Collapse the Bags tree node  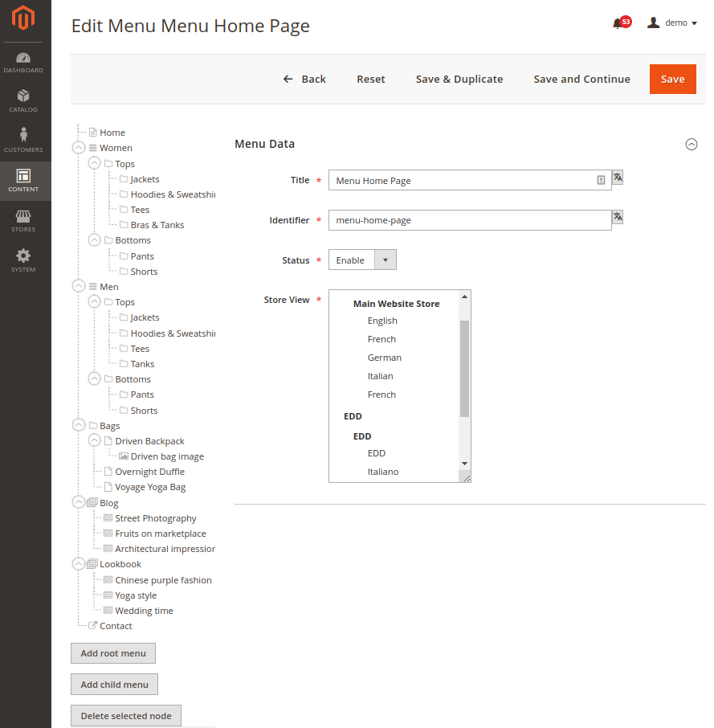79,425
